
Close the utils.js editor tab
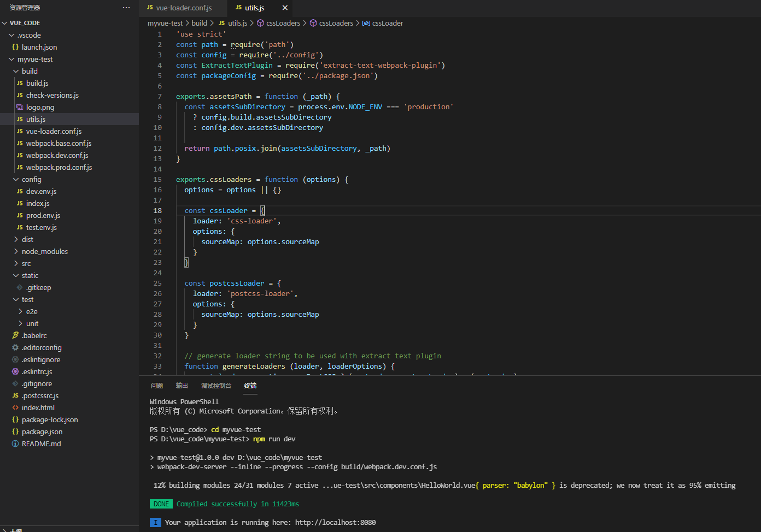285,8
